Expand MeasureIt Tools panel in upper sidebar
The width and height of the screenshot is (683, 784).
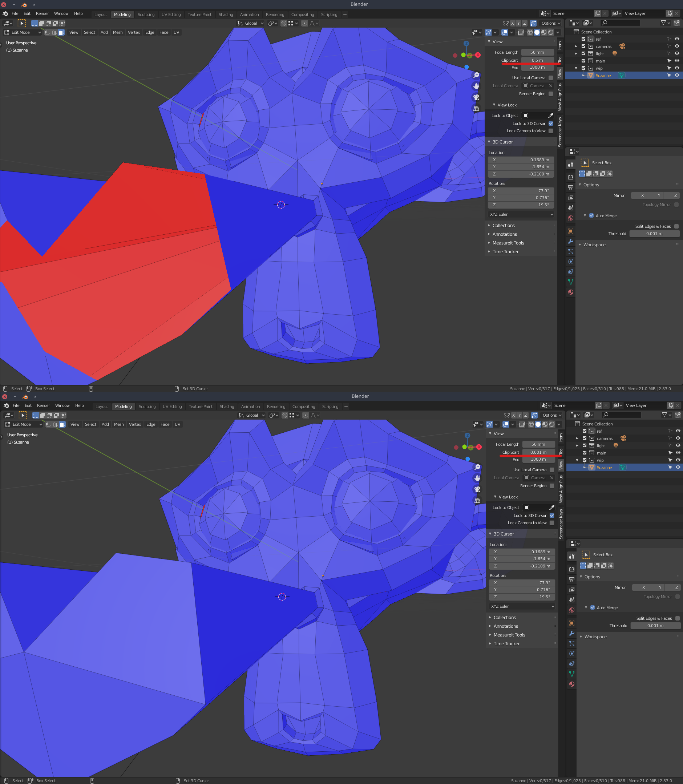pos(508,243)
